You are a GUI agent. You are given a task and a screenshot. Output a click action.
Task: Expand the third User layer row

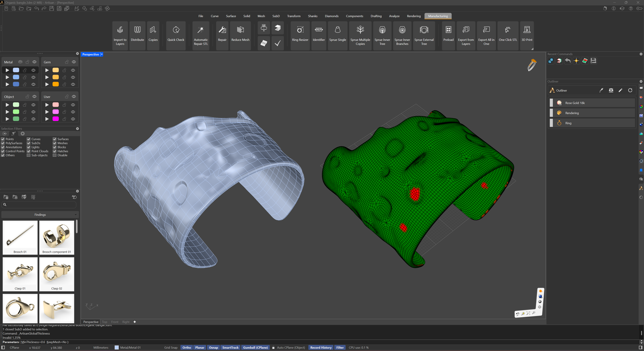[47, 119]
